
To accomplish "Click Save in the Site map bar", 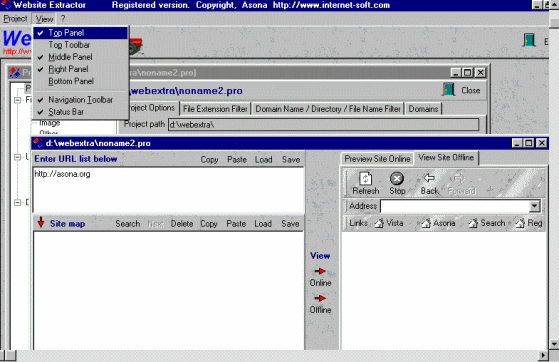I will (290, 224).
